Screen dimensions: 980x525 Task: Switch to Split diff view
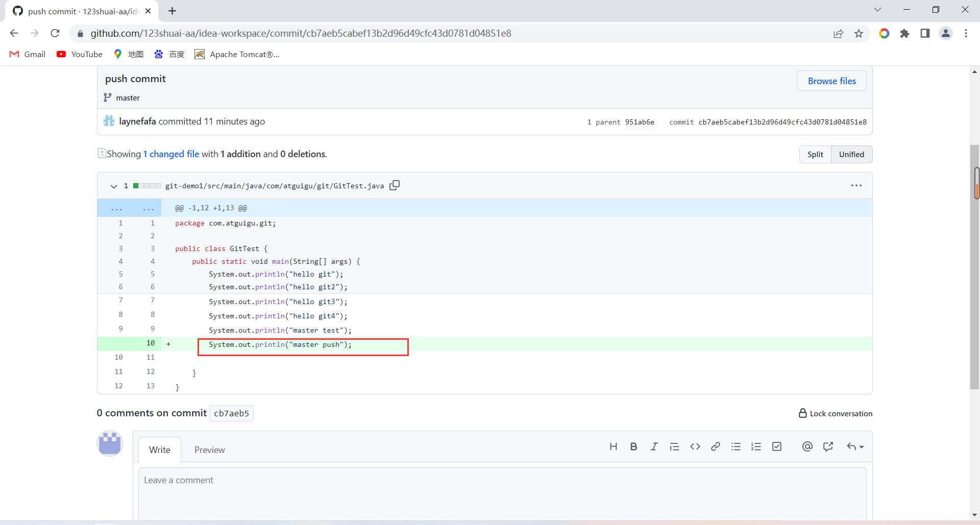point(815,155)
